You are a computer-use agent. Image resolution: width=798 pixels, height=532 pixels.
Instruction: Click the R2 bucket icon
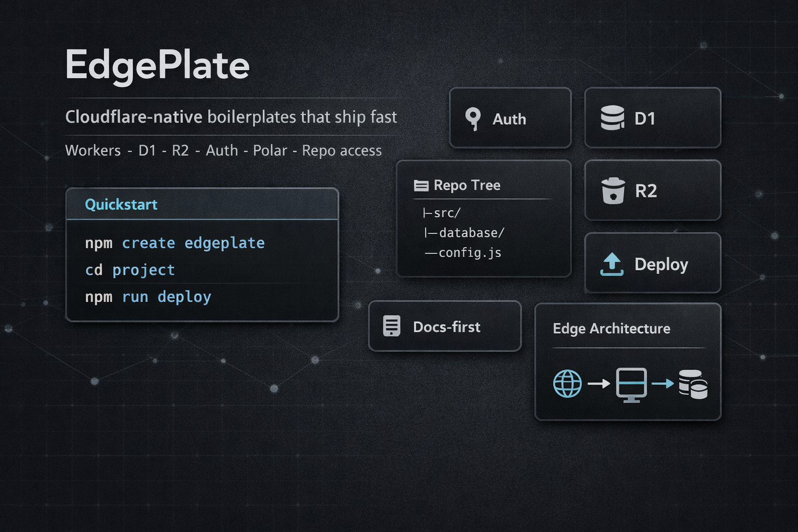pos(613,191)
